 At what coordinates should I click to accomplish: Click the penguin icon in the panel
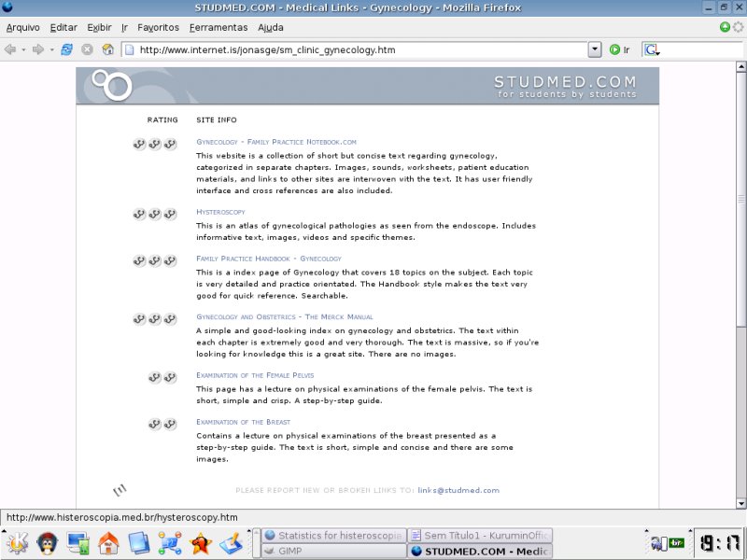[47, 542]
